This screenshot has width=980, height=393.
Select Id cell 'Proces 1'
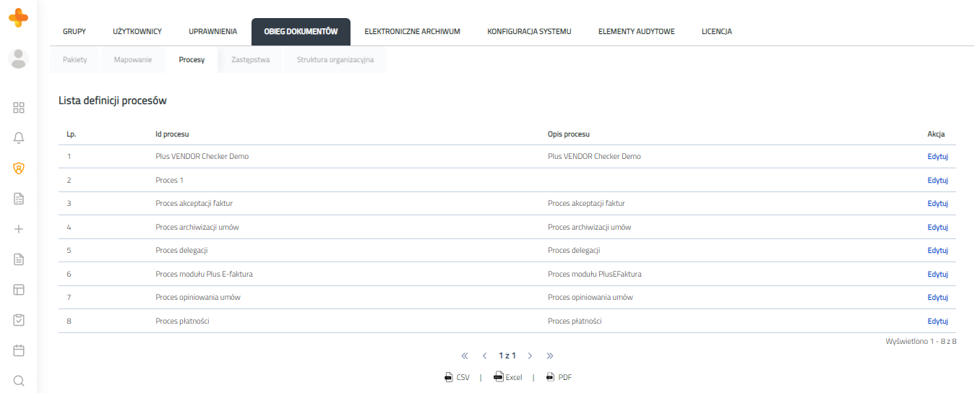point(169,180)
